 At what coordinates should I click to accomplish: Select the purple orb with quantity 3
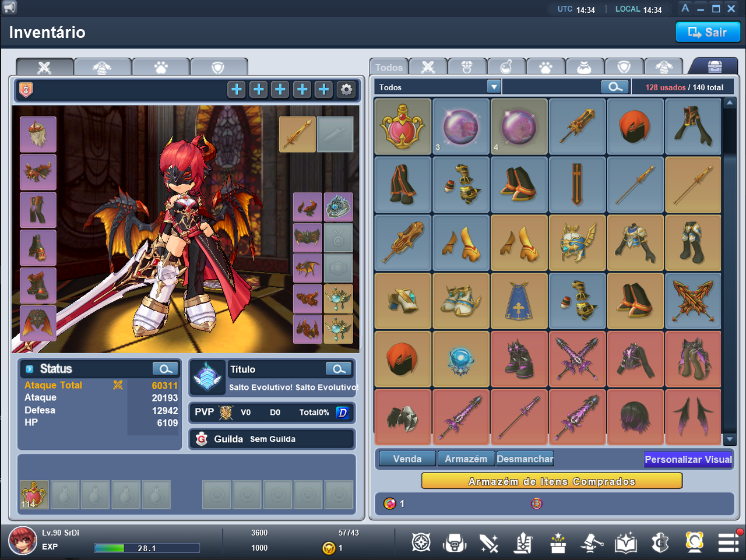[461, 126]
